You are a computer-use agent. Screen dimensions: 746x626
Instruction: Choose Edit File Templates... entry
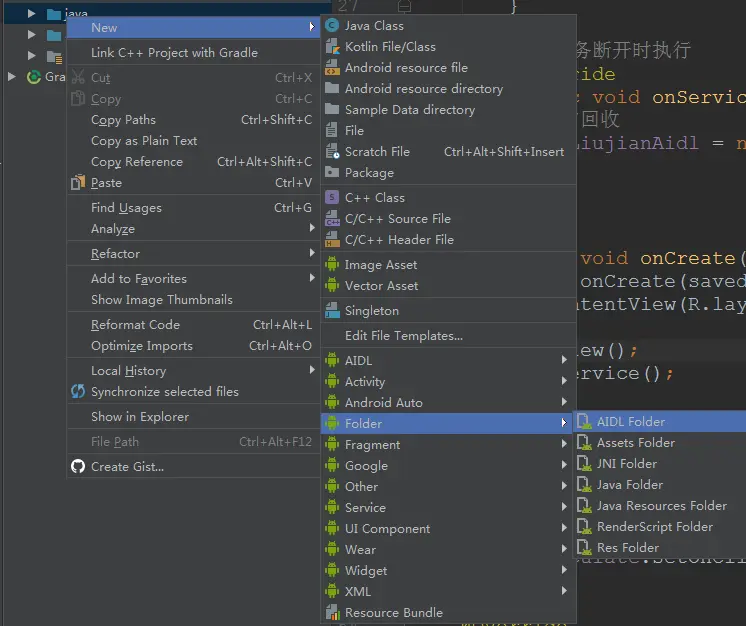click(x=449, y=336)
